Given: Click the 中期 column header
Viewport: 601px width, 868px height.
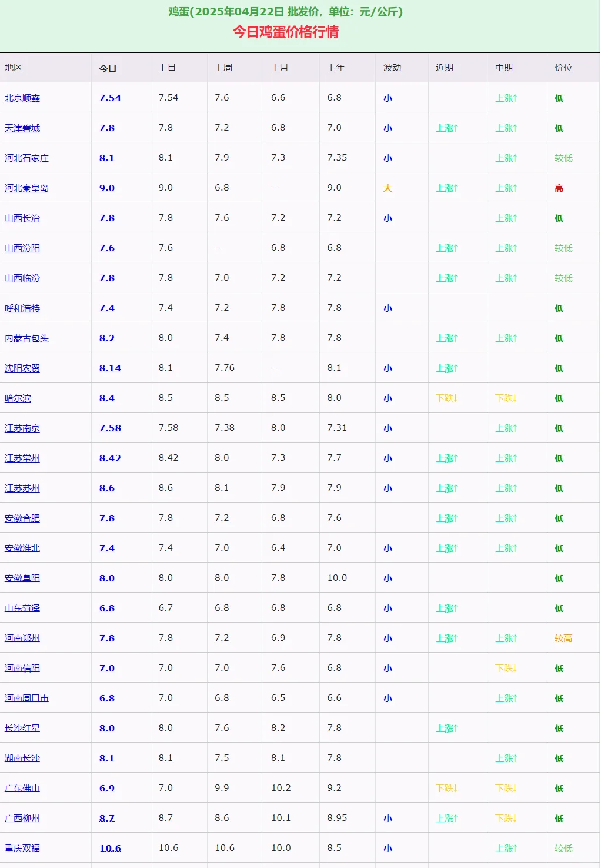Looking at the screenshot, I should [x=504, y=68].
